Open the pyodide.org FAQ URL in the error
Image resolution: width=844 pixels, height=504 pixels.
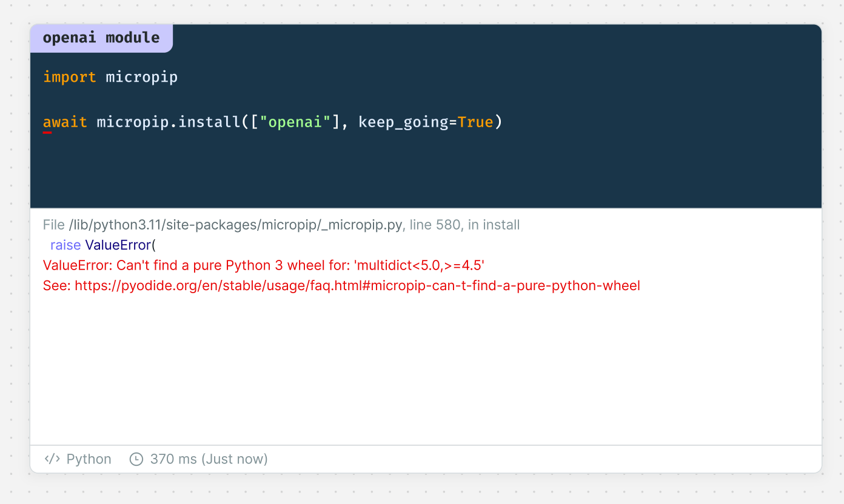pos(358,285)
